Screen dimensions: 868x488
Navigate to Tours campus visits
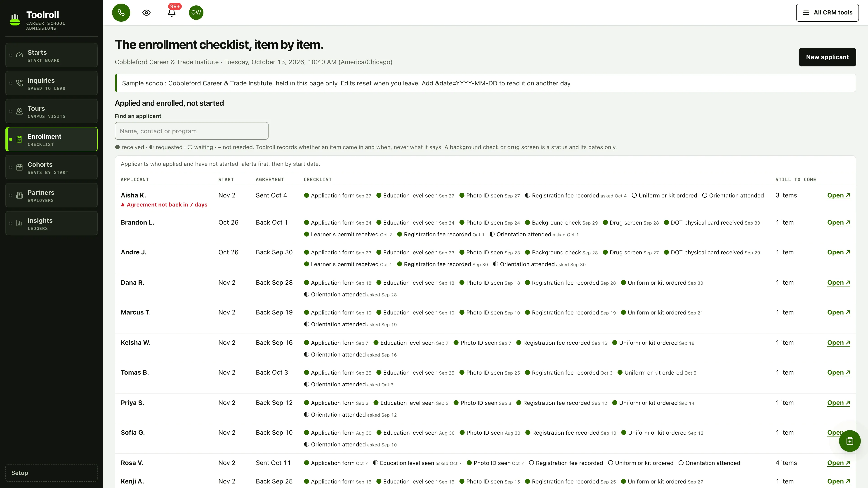[x=52, y=111]
